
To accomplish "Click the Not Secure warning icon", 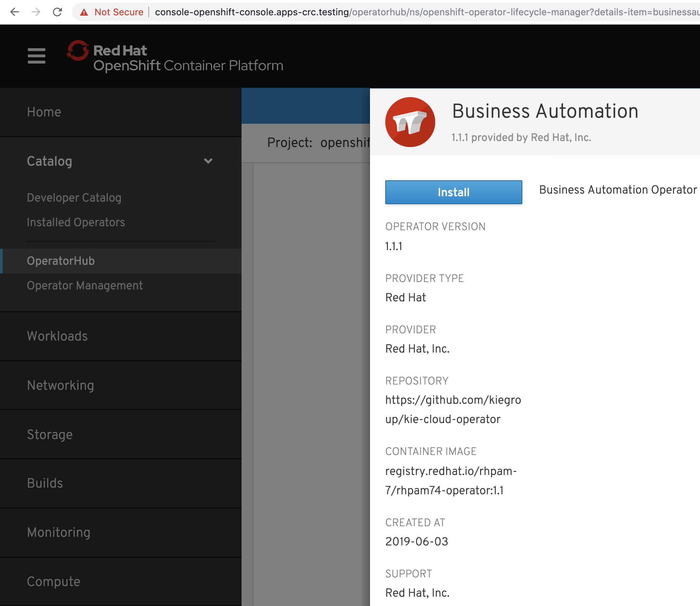I will pos(84,13).
